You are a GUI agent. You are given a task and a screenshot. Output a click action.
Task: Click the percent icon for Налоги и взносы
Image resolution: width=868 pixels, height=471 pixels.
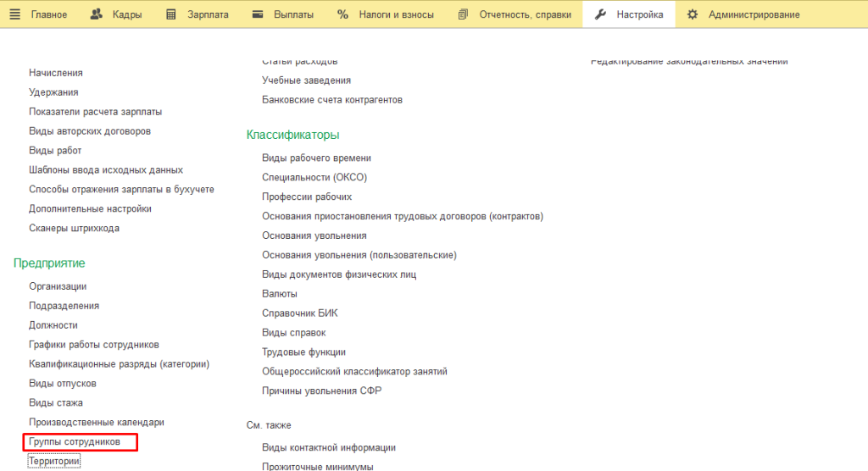(342, 14)
